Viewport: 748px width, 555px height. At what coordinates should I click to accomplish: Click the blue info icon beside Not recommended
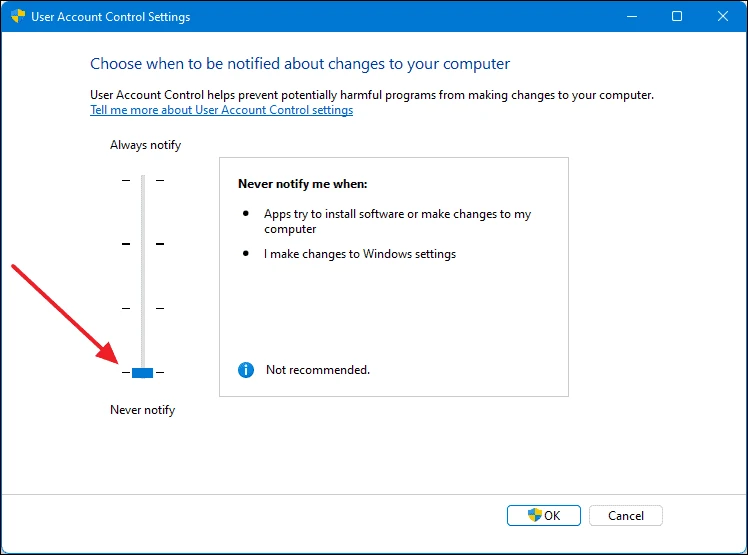246,370
